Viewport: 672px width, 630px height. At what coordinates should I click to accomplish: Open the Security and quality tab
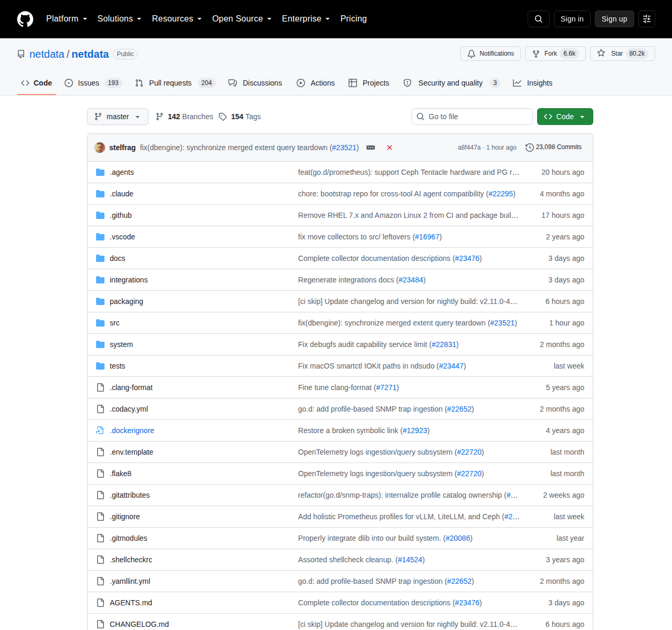click(x=451, y=83)
